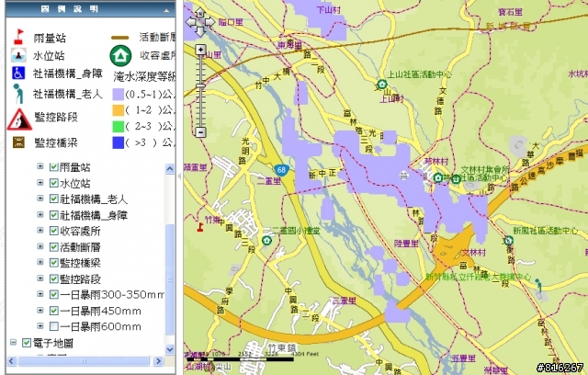Pan the map down with the south arrow

(200, 31)
